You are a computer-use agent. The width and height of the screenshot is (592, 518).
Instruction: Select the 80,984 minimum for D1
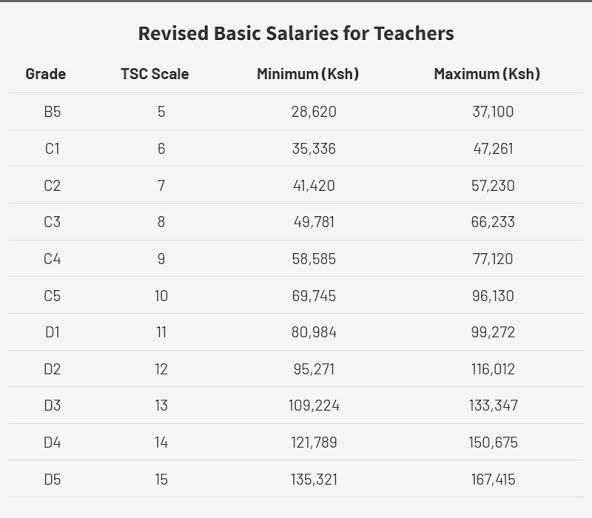pos(314,332)
